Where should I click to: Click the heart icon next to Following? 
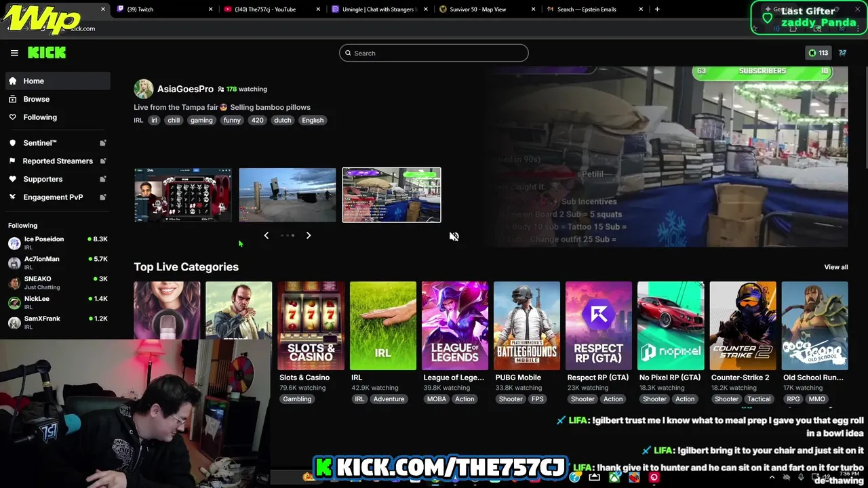tap(12, 117)
